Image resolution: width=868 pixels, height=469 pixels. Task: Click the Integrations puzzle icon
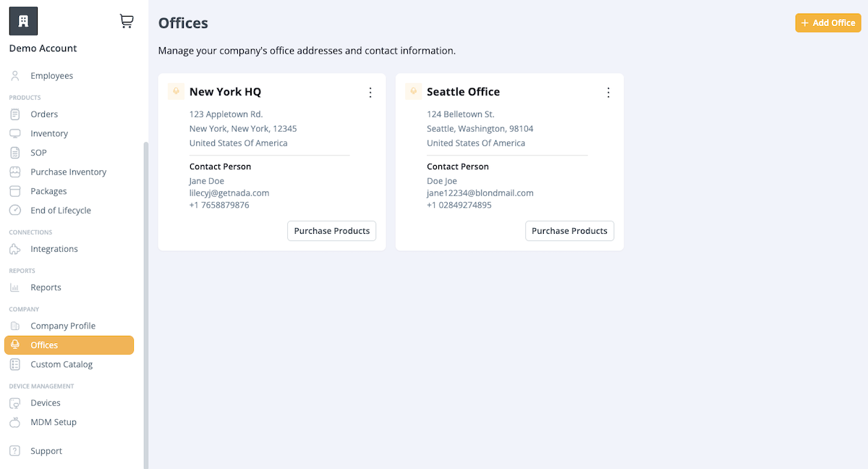click(x=15, y=249)
